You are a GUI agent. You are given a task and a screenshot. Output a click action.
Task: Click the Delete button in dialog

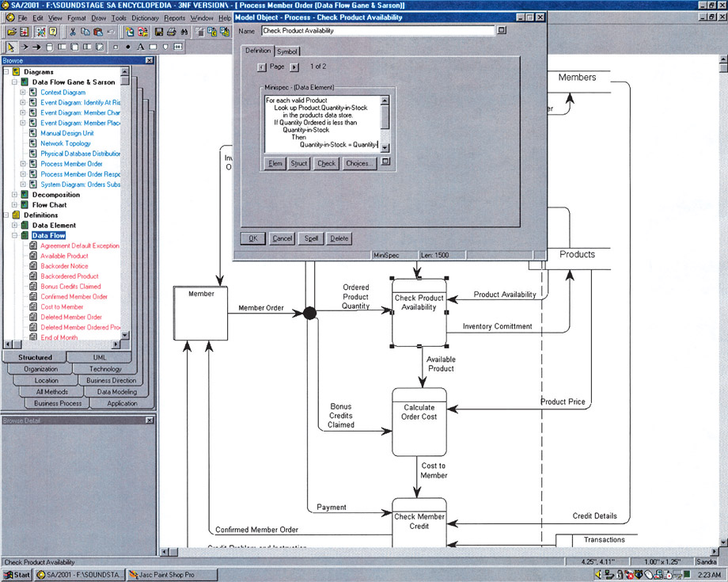339,238
